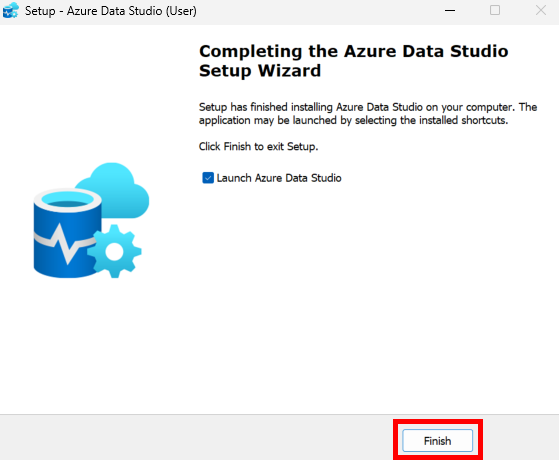Image resolution: width=559 pixels, height=460 pixels.
Task: Click the Finish button to exit Setup
Action: [437, 441]
